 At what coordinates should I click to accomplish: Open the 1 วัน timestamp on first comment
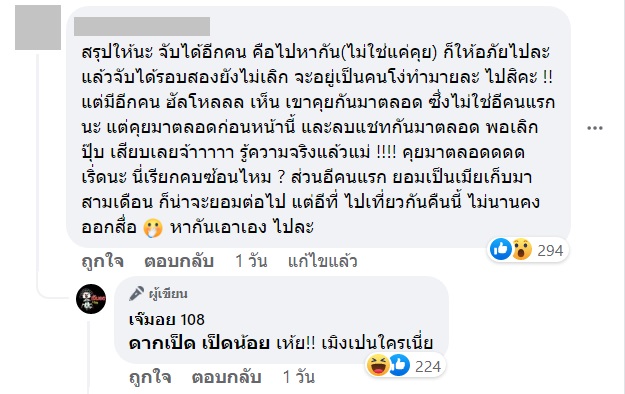tap(251, 261)
